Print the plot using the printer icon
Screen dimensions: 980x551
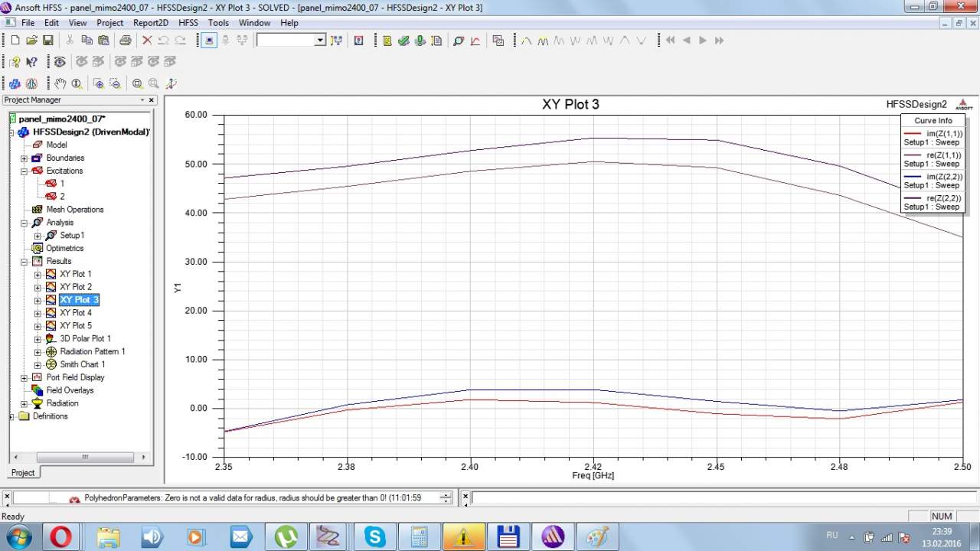point(125,41)
